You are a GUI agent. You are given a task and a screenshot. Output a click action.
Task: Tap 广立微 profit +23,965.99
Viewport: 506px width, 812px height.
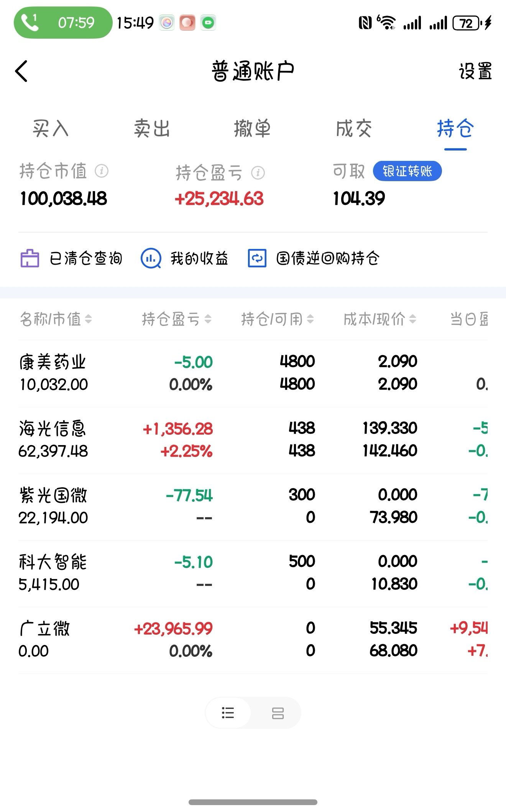173,629
